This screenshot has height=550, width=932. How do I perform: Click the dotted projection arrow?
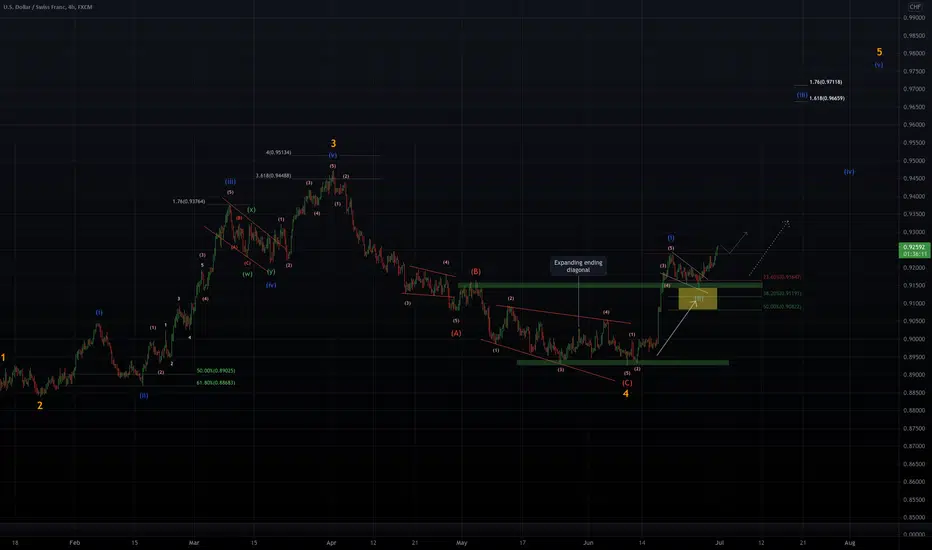pos(769,248)
